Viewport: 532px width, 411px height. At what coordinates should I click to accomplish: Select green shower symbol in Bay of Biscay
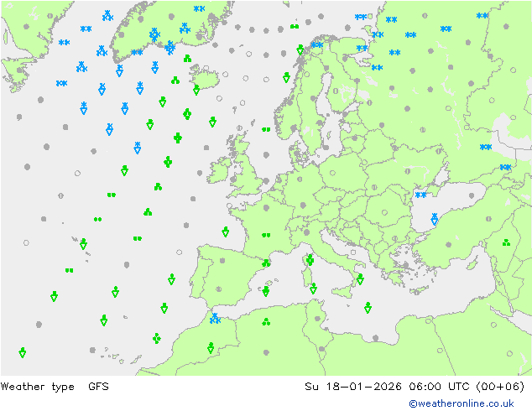coord(225,232)
